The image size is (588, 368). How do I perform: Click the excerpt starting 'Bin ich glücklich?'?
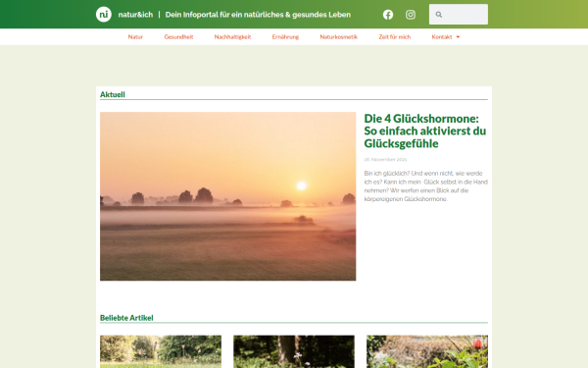click(x=425, y=185)
